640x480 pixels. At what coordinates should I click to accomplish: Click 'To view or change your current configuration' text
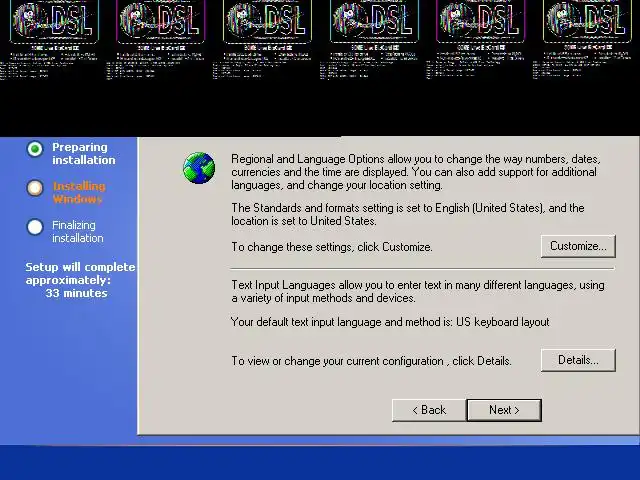click(371, 361)
